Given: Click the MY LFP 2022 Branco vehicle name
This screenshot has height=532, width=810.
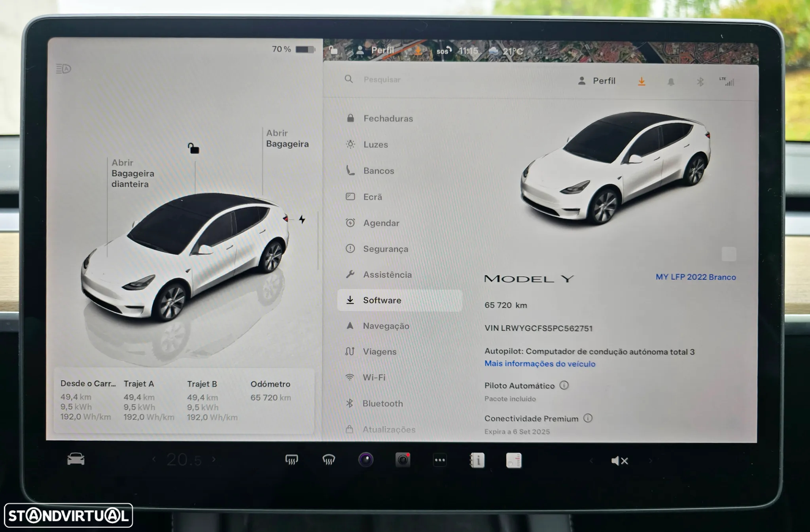Looking at the screenshot, I should [696, 277].
